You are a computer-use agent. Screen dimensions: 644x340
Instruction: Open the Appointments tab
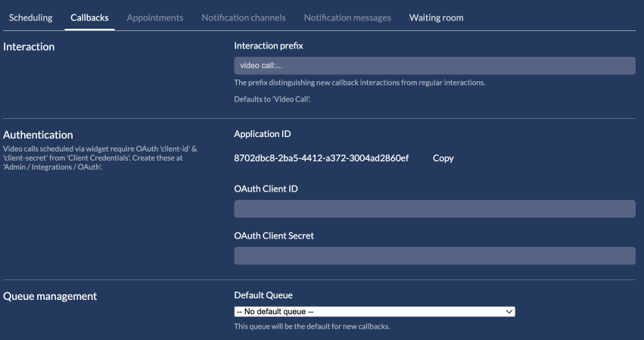pos(154,17)
